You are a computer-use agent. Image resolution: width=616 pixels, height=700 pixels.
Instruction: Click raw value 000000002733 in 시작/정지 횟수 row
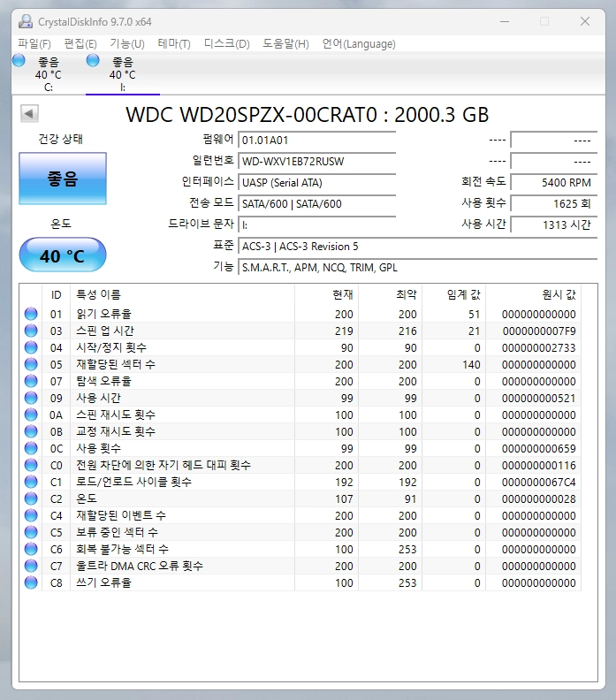click(x=539, y=347)
